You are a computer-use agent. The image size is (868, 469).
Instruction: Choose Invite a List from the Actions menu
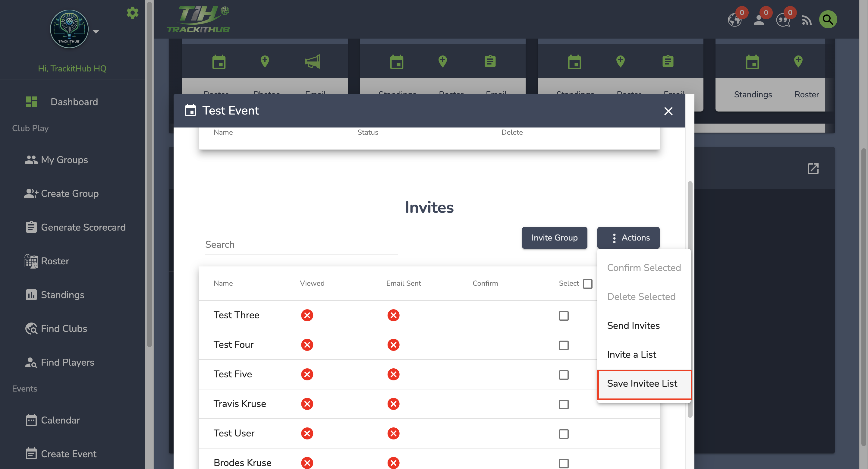644,354
